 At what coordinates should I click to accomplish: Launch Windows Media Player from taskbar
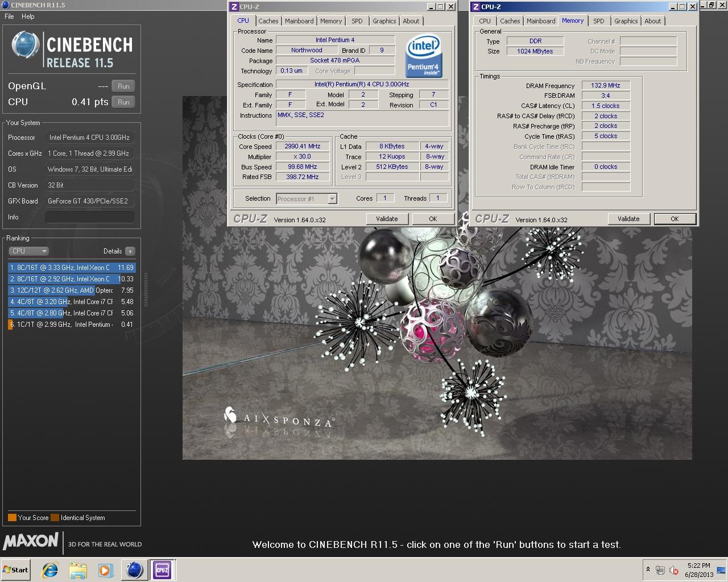[x=105, y=569]
